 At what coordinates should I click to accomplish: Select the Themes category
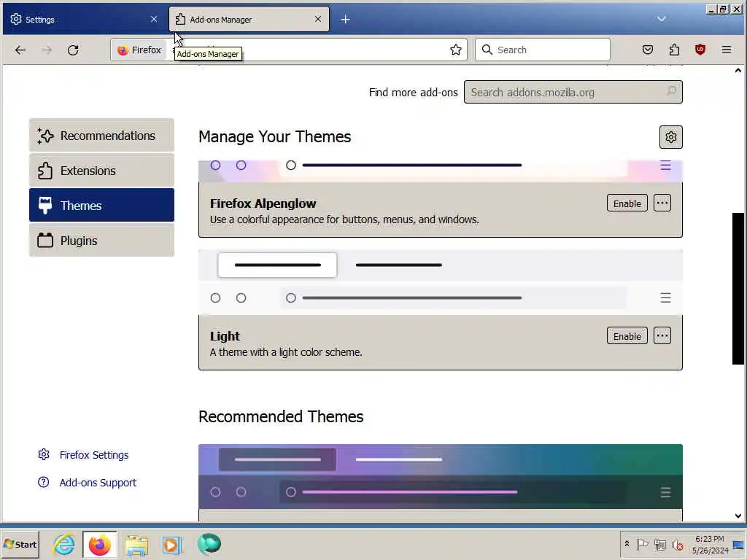coord(101,205)
